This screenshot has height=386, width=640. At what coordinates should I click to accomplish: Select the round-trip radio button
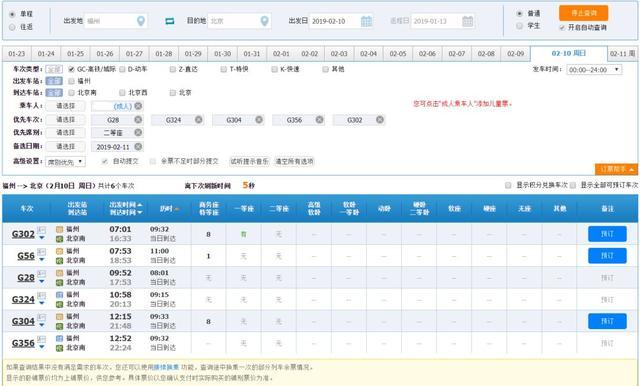pos(12,27)
